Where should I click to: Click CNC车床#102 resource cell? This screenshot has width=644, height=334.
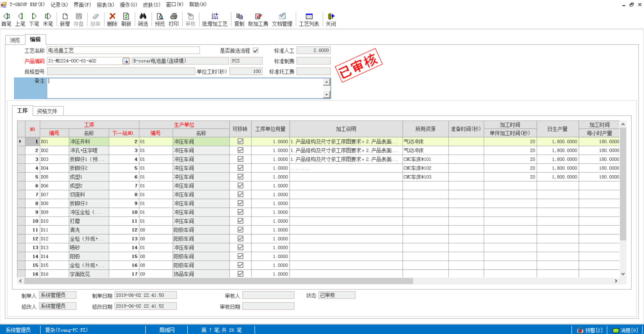pyautogui.click(x=425, y=168)
